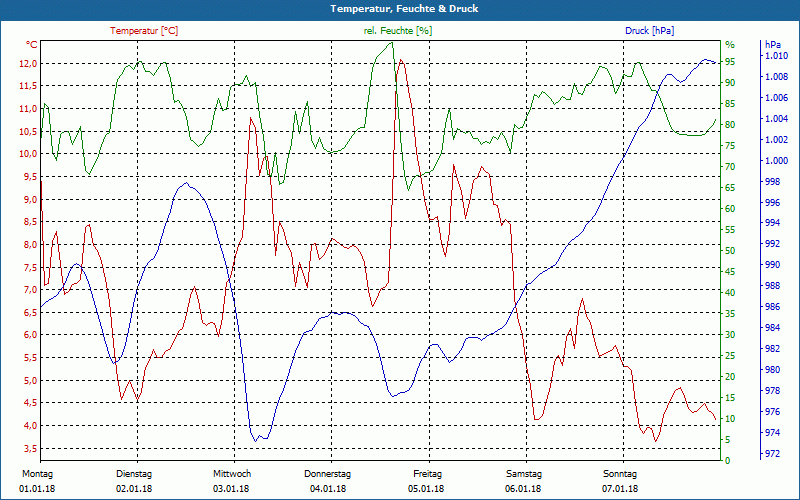Click the '50' humidity axis value
This screenshot has height=500, width=800.
(x=730, y=251)
